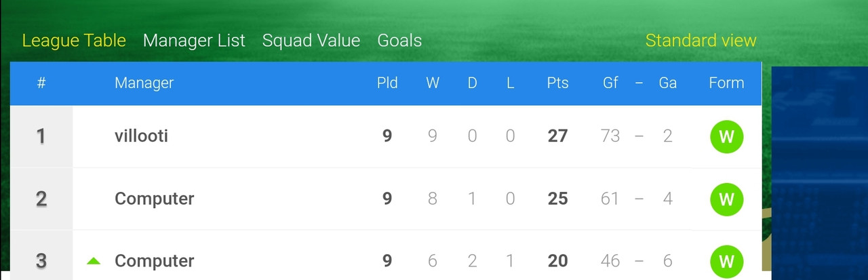Click the green W form badge for villooti
This screenshot has width=868, height=280.
(726, 136)
